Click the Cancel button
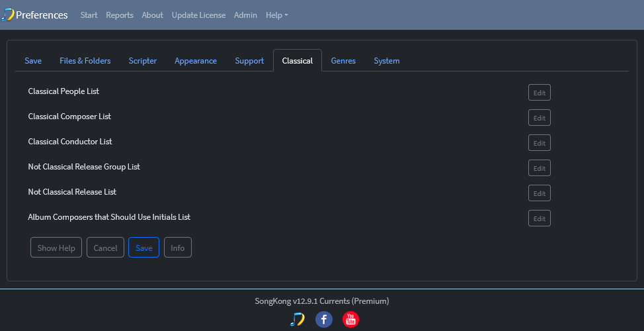 (105, 248)
